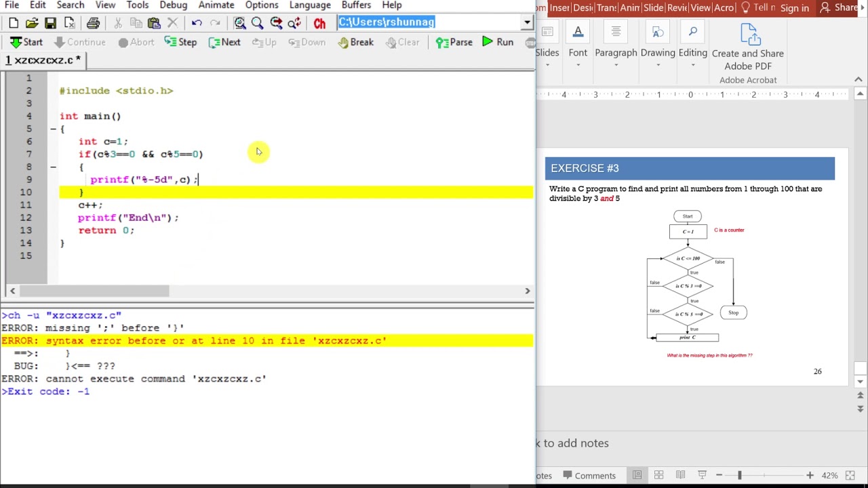
Task: Save the file with the floppy disk icon
Action: (x=50, y=23)
